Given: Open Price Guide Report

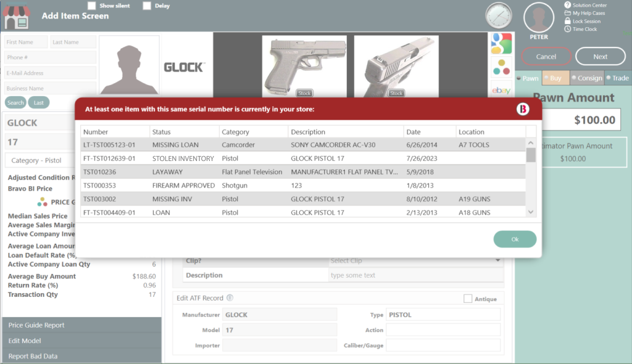Looking at the screenshot, I should click(82, 325).
